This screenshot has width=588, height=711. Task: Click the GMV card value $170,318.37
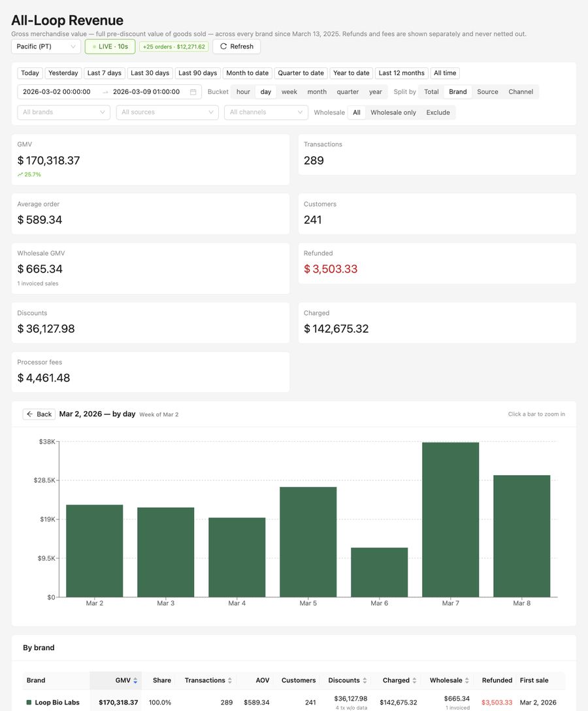pyautogui.click(x=48, y=161)
